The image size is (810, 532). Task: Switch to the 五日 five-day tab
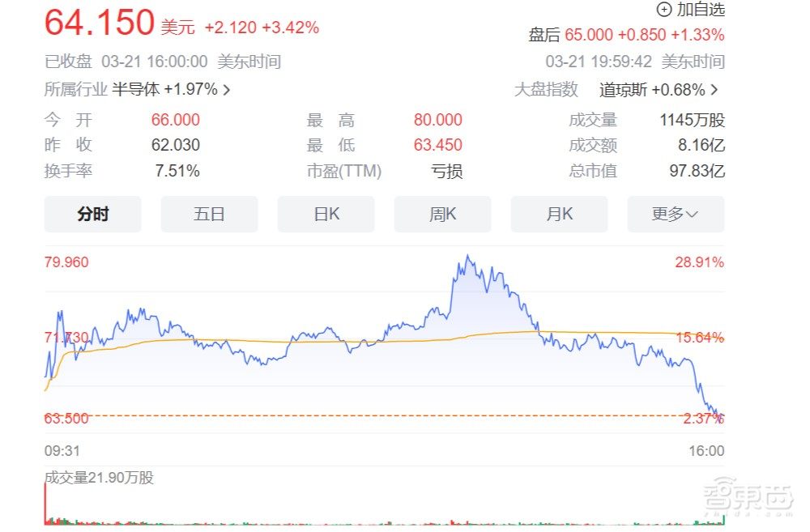(x=209, y=213)
